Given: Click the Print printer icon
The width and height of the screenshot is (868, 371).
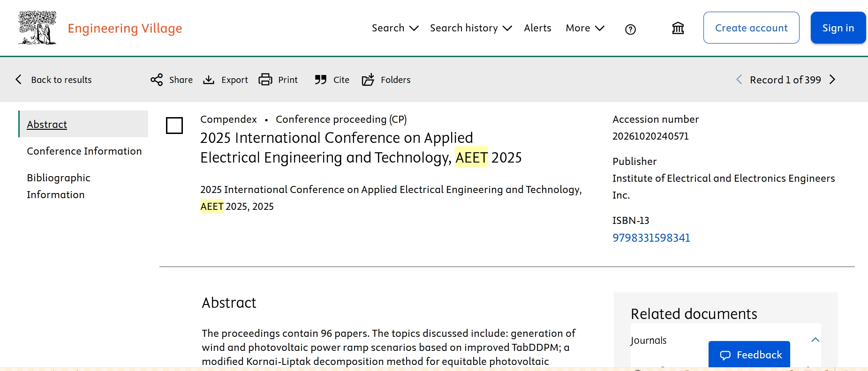Looking at the screenshot, I should (x=265, y=80).
